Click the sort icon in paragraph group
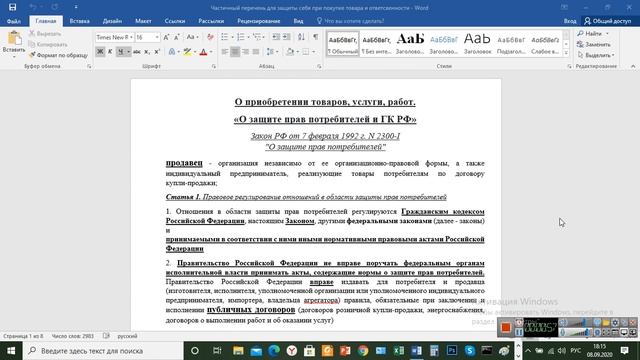Screen dimensions: 640x360 pyautogui.click(x=301, y=37)
